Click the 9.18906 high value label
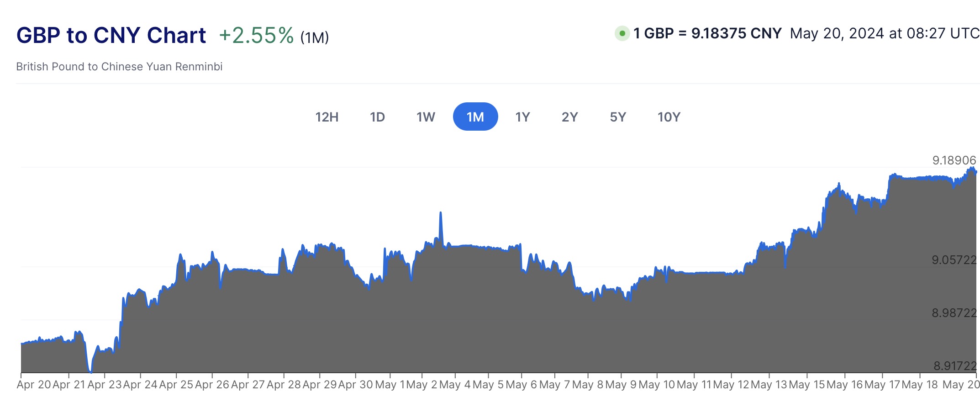The width and height of the screenshot is (980, 413). click(954, 160)
